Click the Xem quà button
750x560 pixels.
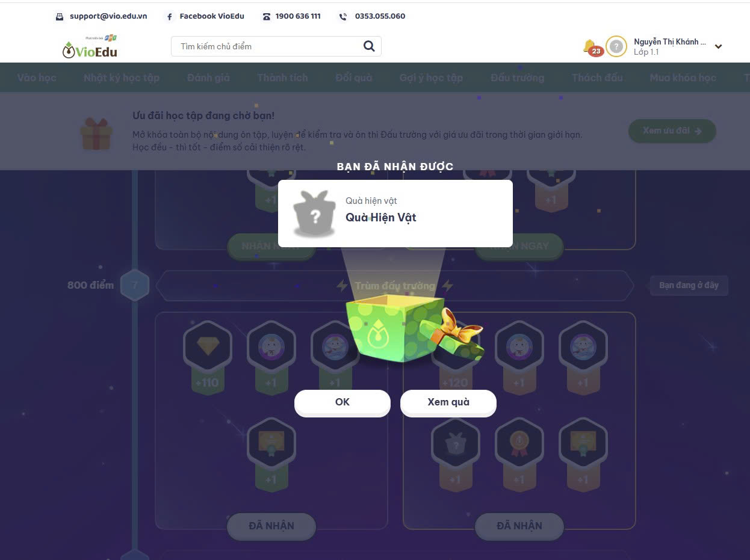[x=448, y=402]
